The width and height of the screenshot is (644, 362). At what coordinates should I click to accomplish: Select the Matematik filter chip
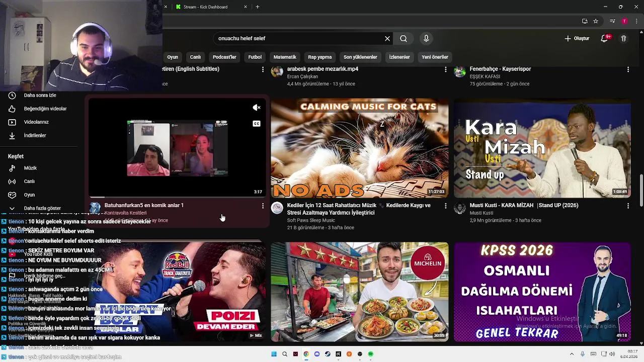pyautogui.click(x=285, y=57)
